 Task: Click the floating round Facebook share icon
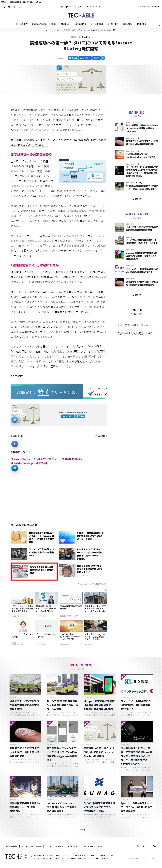(x=15, y=444)
